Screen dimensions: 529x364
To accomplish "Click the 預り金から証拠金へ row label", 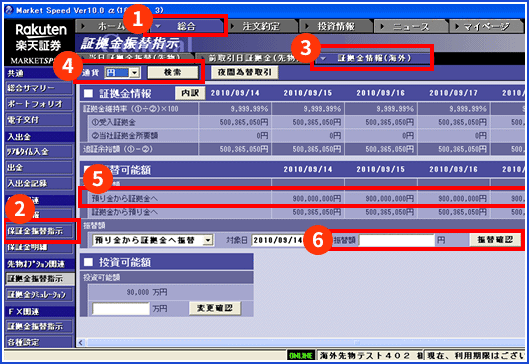I will tap(125, 198).
